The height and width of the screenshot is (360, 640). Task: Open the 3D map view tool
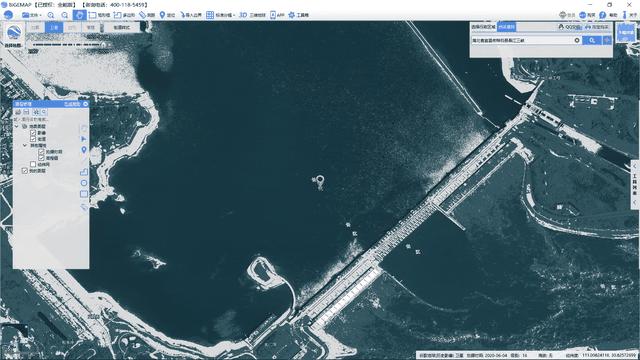[x=252, y=15]
